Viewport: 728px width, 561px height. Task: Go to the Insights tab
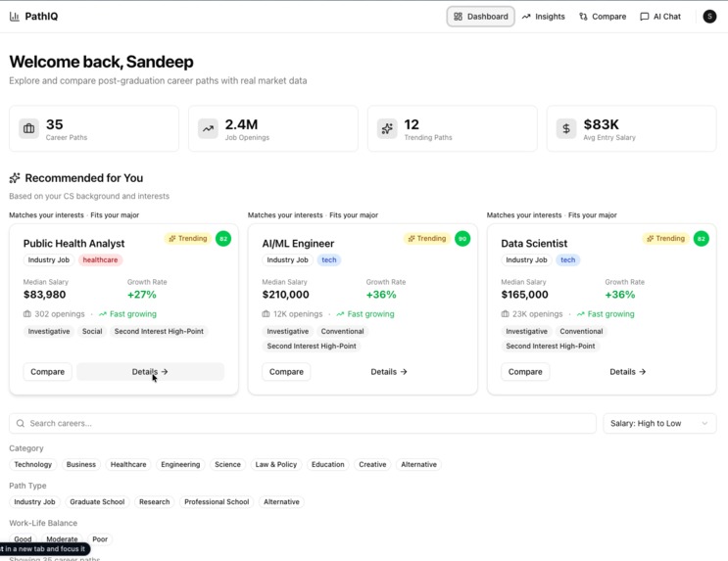(x=543, y=17)
